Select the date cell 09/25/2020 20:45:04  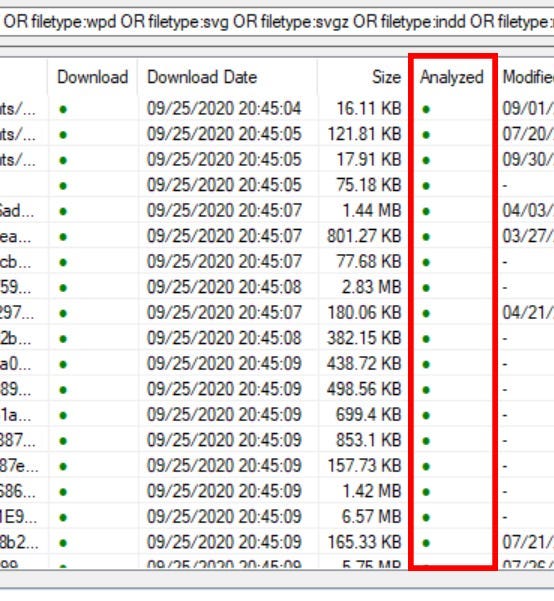click(224, 108)
